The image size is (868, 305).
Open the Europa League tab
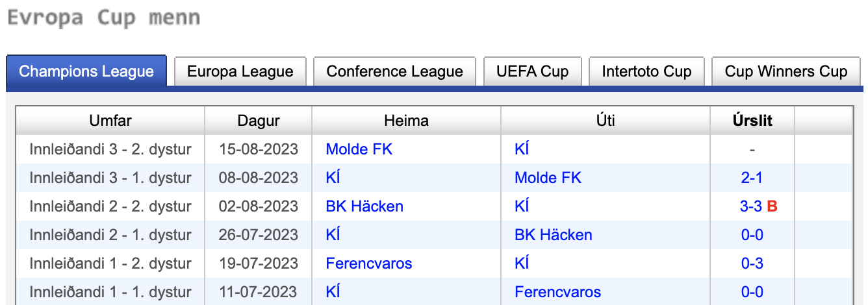point(240,71)
